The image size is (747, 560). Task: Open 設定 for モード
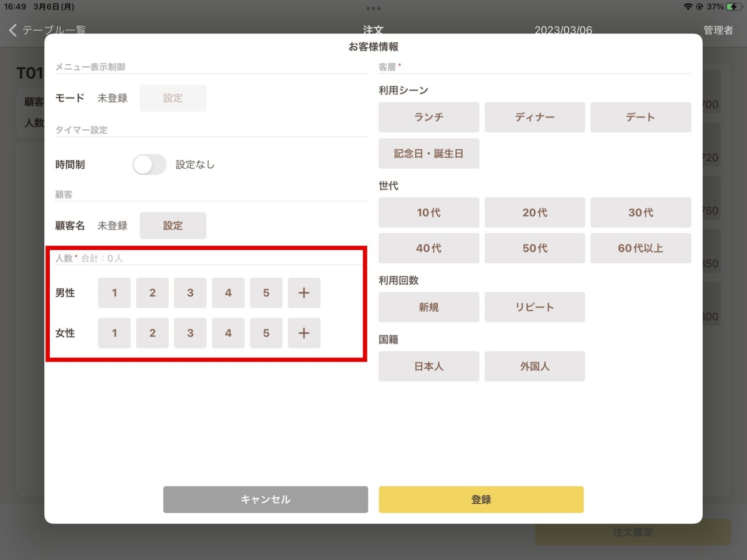[173, 98]
